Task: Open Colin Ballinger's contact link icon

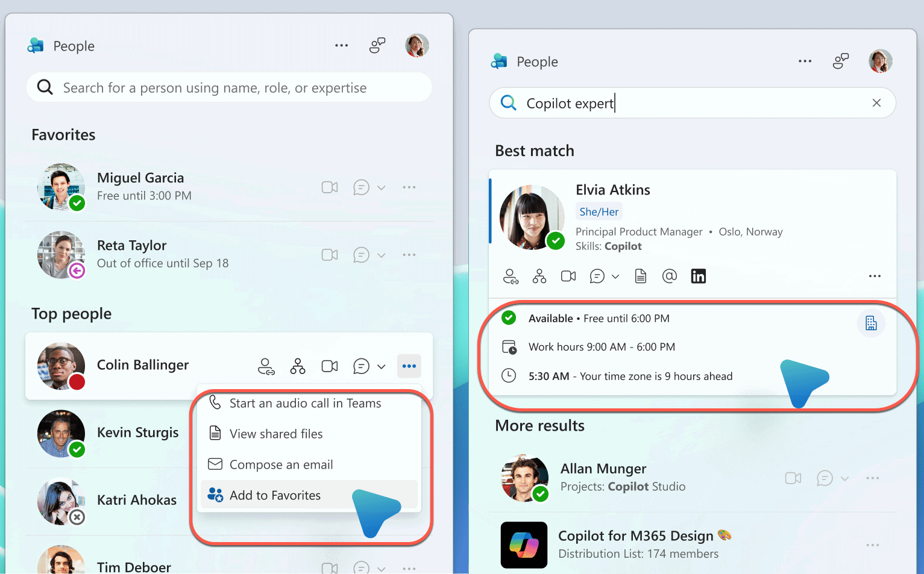Action: coord(266,366)
